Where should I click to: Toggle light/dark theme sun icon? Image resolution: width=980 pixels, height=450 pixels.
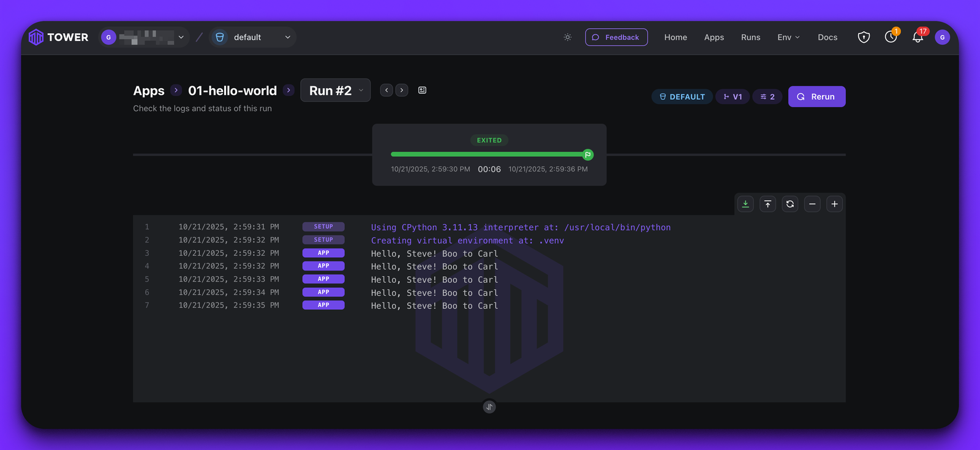568,37
